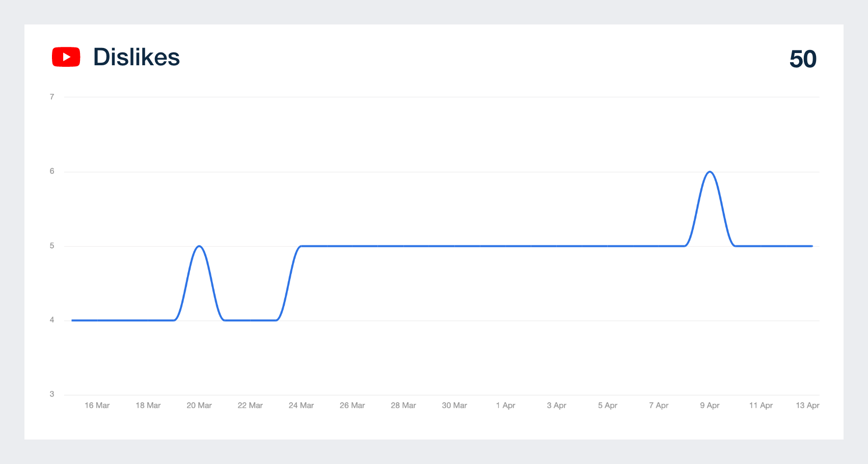Select the 26 Mar axis label
Viewport: 868px width, 464px height.
pyautogui.click(x=352, y=405)
